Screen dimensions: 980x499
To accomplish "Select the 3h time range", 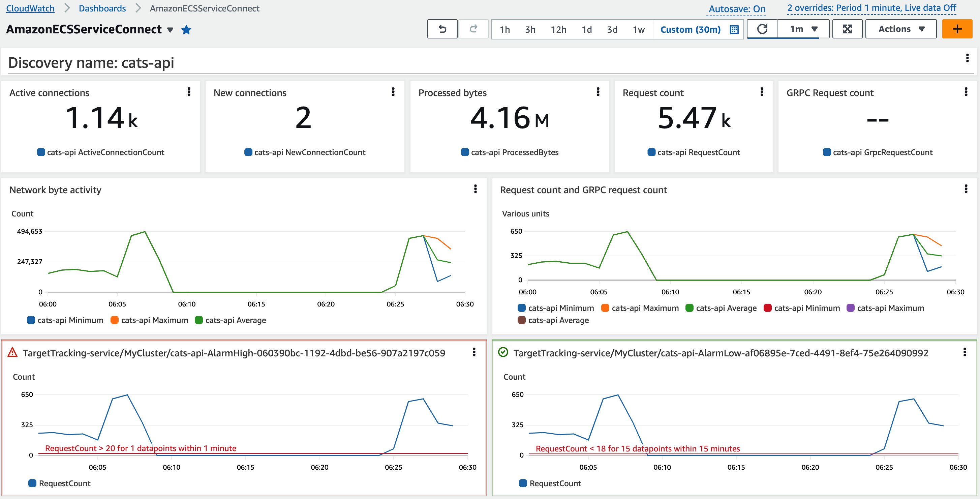I will pos(530,29).
